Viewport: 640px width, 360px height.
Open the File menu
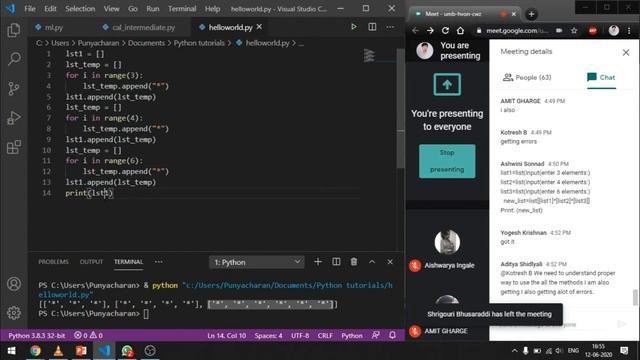[30, 9]
